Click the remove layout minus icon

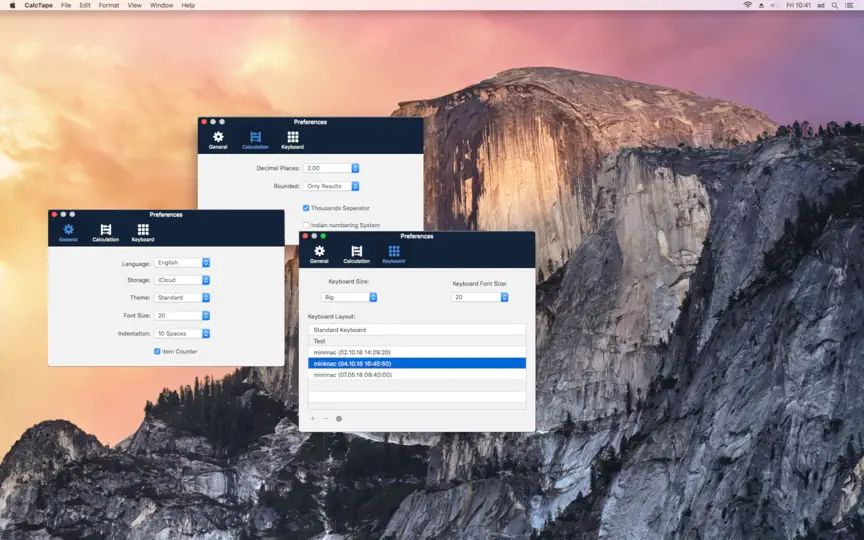click(x=326, y=419)
